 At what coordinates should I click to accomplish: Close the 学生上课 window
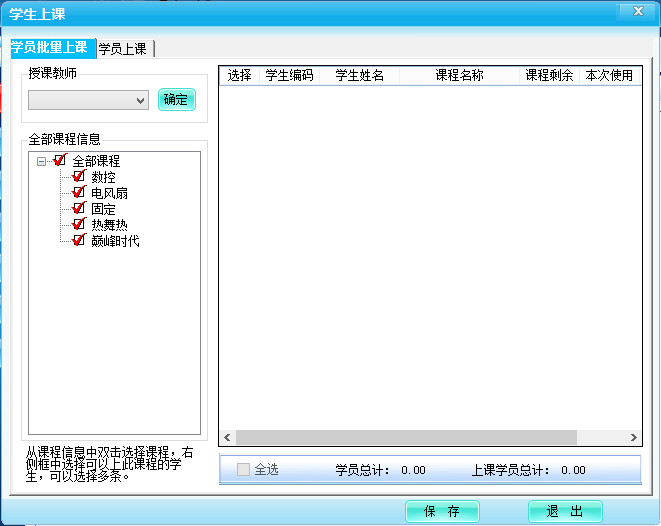638,11
